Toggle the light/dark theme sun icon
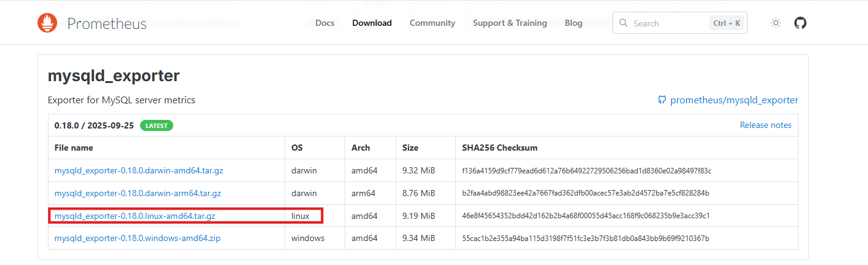 (776, 23)
